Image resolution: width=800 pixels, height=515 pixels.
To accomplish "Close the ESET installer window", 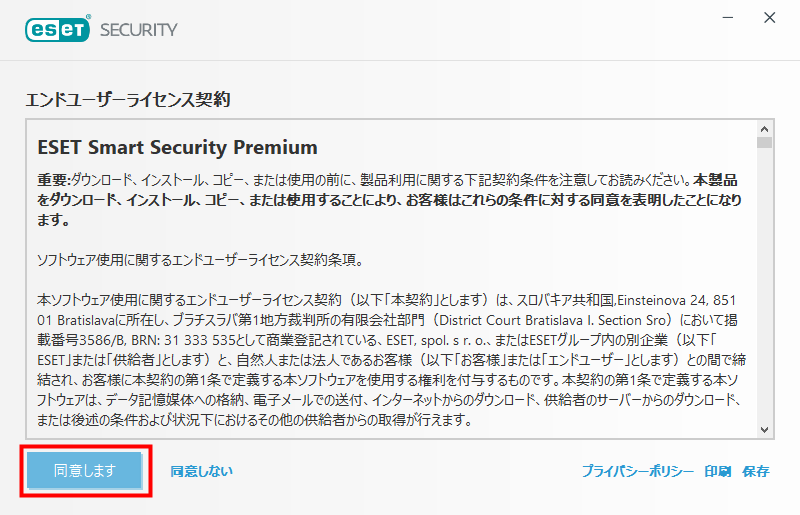I will click(769, 18).
